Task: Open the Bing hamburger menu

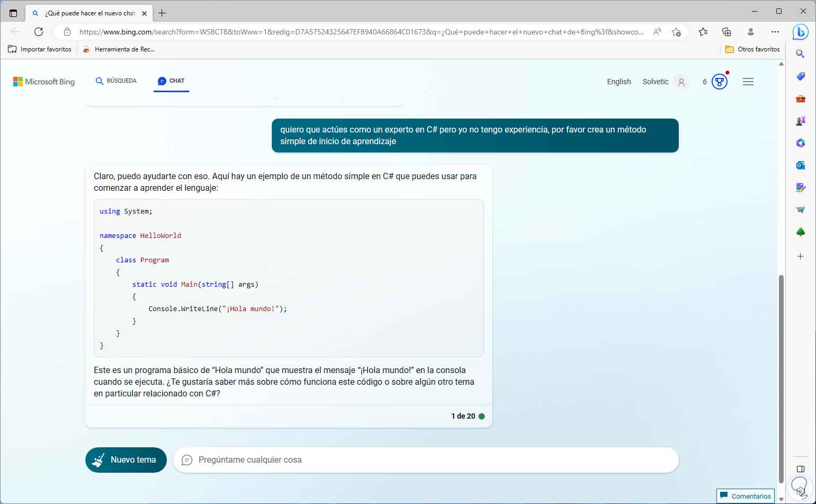Action: tap(748, 82)
